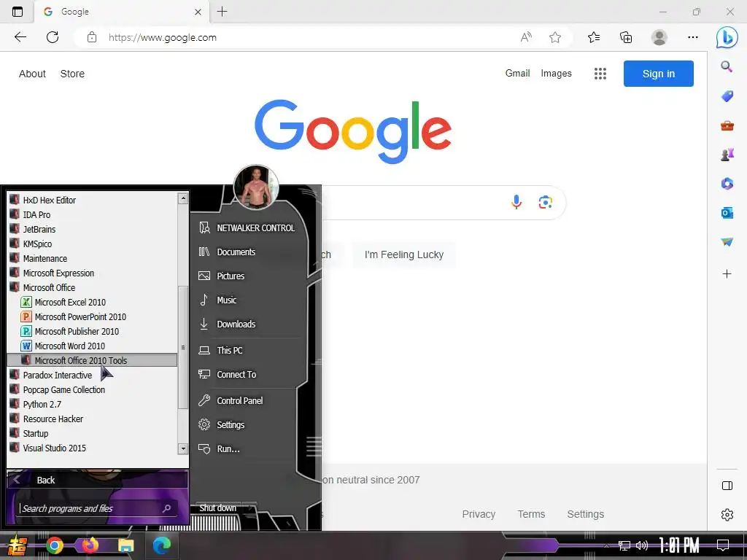Open NETWALKER CONTROL user folder
This screenshot has height=560, width=747.
pyautogui.click(x=247, y=228)
